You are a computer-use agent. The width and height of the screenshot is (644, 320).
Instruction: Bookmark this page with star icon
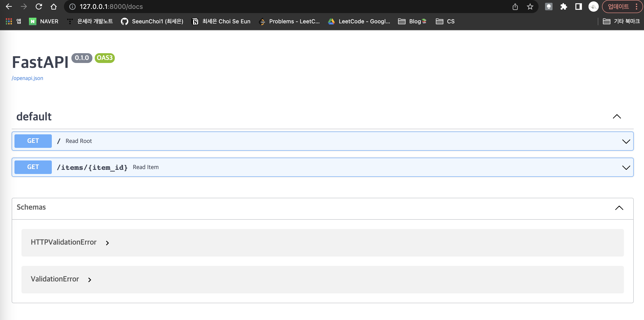[x=530, y=7]
